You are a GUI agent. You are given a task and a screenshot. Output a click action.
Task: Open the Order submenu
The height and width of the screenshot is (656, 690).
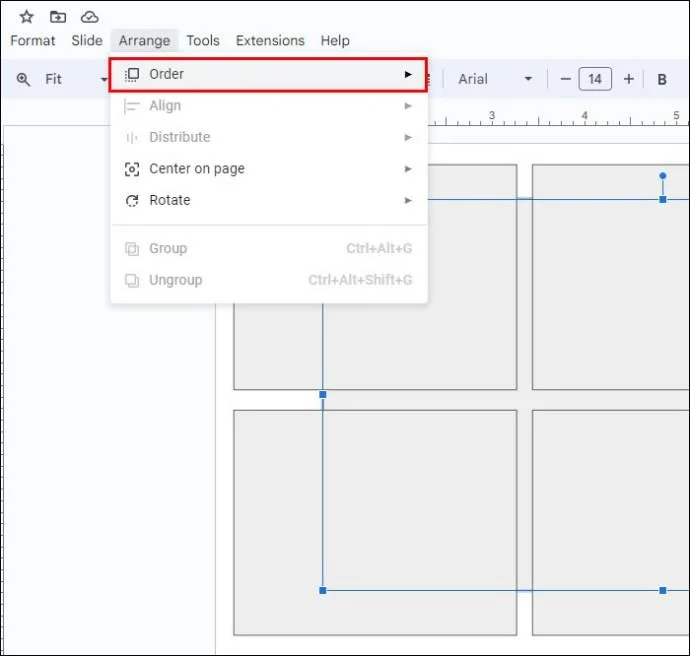268,74
